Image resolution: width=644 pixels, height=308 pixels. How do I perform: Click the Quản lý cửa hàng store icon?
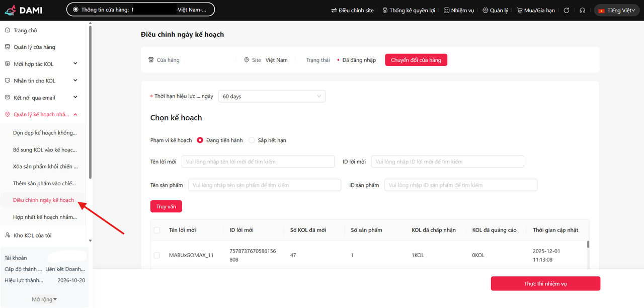pyautogui.click(x=8, y=47)
